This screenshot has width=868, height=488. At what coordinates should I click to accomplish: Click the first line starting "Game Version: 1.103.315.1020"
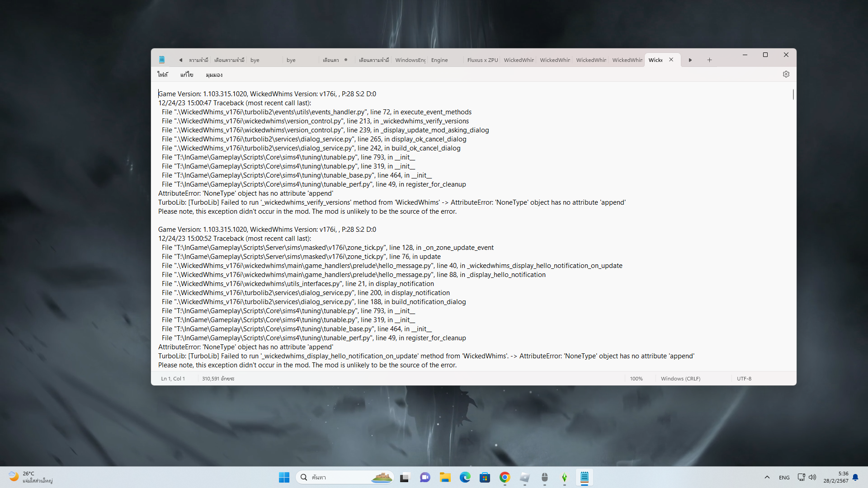click(x=267, y=94)
